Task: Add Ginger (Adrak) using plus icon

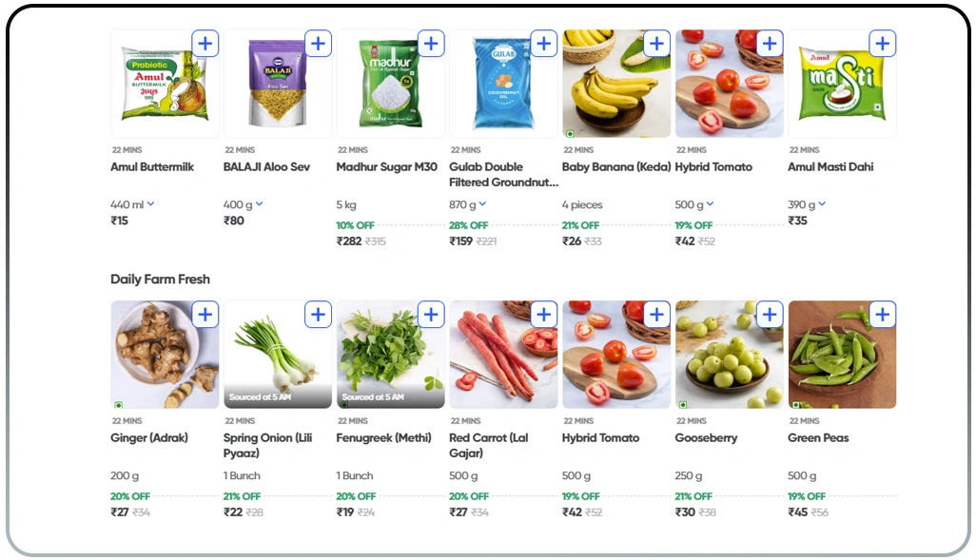Action: click(205, 315)
